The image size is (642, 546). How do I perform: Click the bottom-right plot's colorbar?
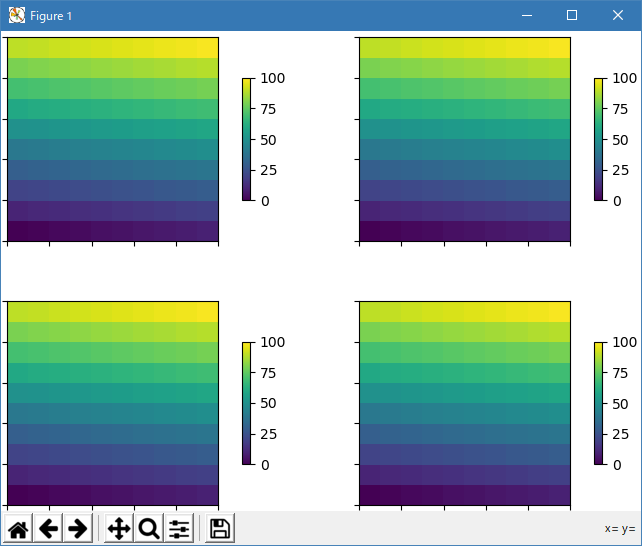[x=598, y=403]
